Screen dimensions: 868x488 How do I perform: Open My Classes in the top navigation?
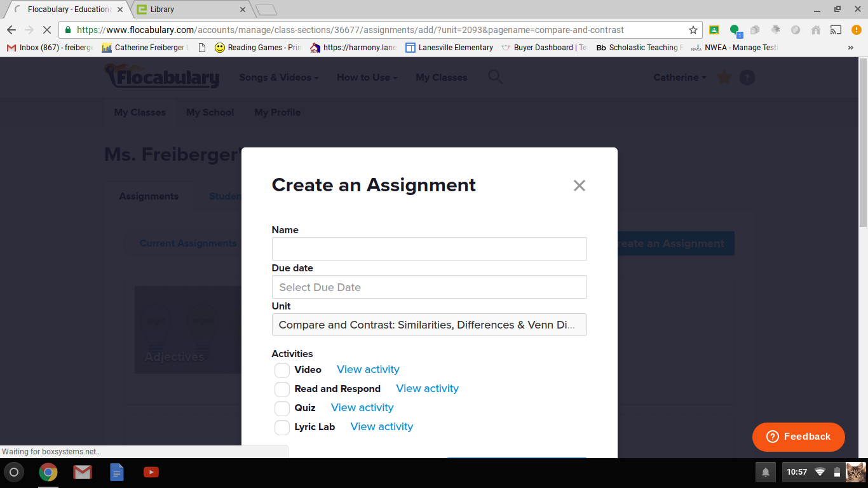[x=442, y=78]
